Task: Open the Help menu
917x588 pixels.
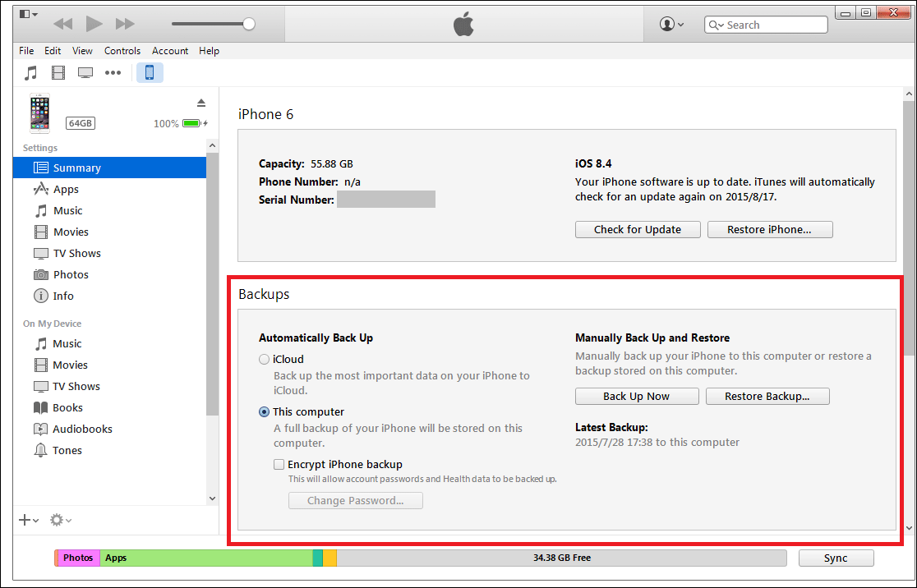Action: [x=209, y=51]
